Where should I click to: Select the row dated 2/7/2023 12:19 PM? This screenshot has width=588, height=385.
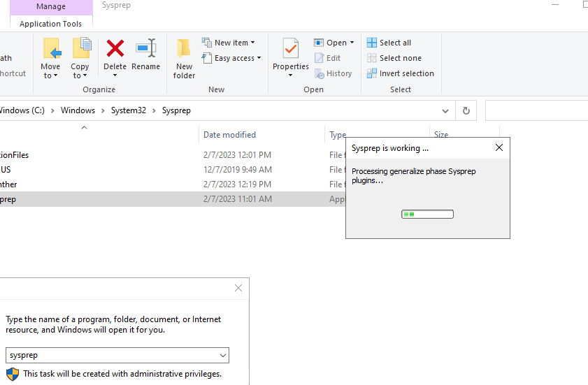pos(173,184)
